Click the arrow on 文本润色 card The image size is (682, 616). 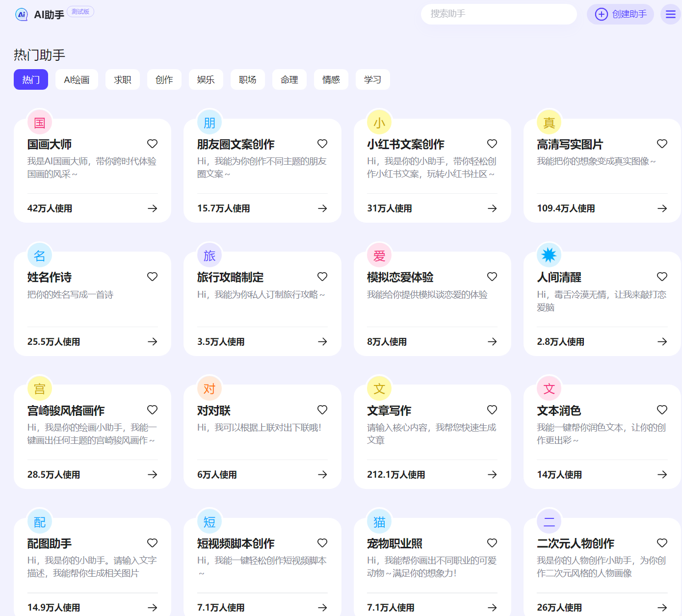(662, 475)
